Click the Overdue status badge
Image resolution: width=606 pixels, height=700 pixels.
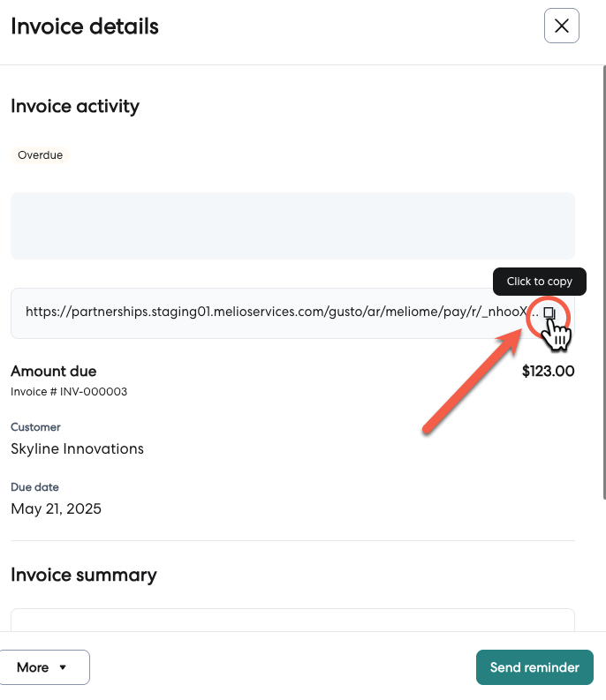coord(41,155)
